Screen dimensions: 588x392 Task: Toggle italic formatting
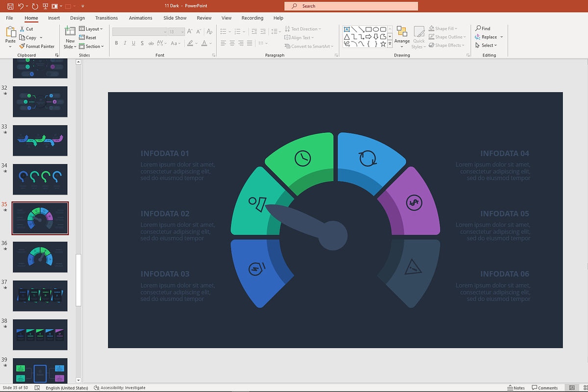pyautogui.click(x=125, y=43)
